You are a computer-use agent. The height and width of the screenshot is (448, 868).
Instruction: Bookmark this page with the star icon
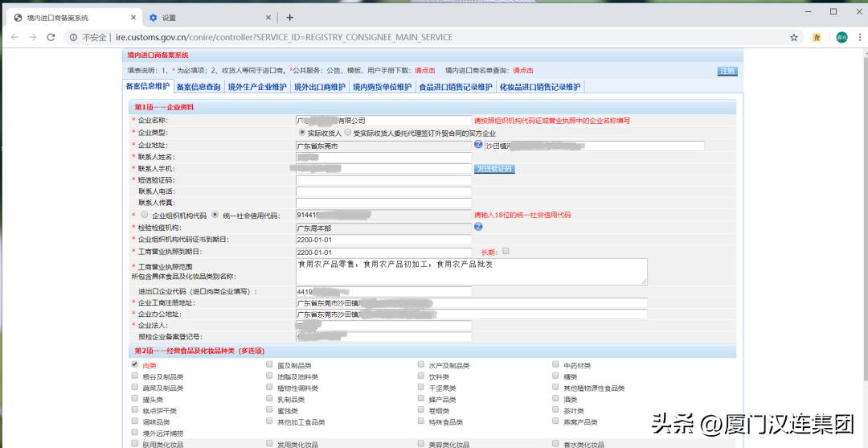(794, 37)
